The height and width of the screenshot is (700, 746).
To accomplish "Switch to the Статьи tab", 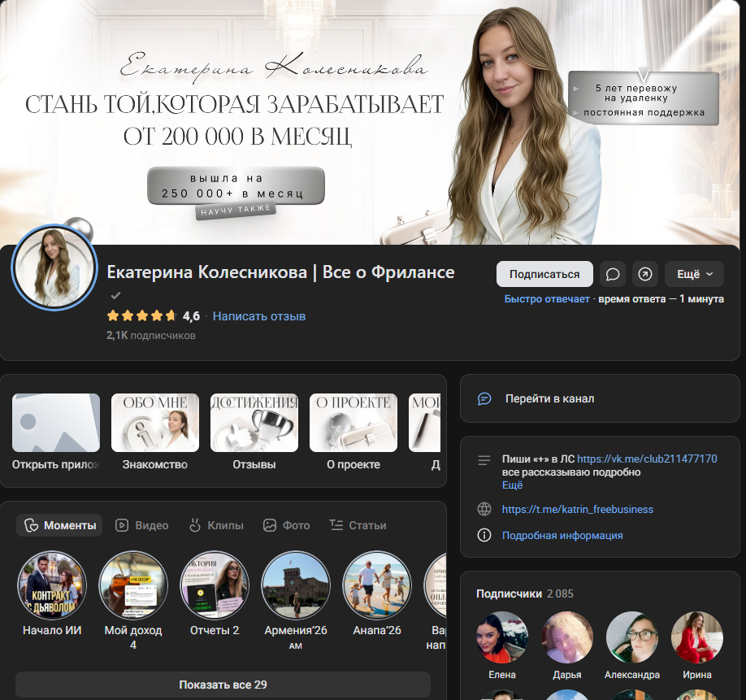I will (358, 525).
